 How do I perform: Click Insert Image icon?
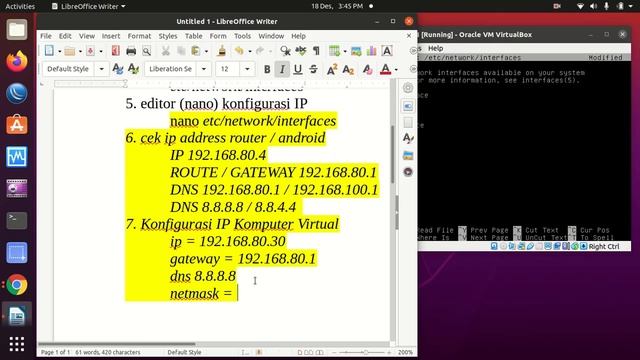click(x=356, y=51)
